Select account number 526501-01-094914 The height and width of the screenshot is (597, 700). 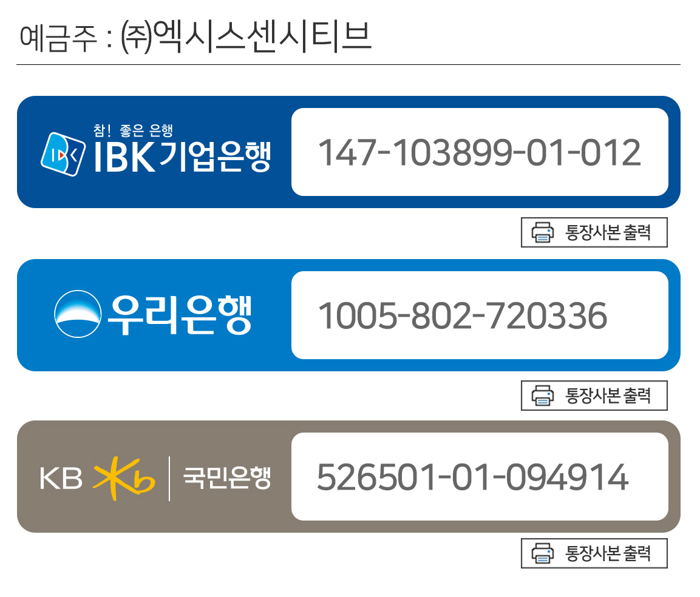pyautogui.click(x=473, y=477)
